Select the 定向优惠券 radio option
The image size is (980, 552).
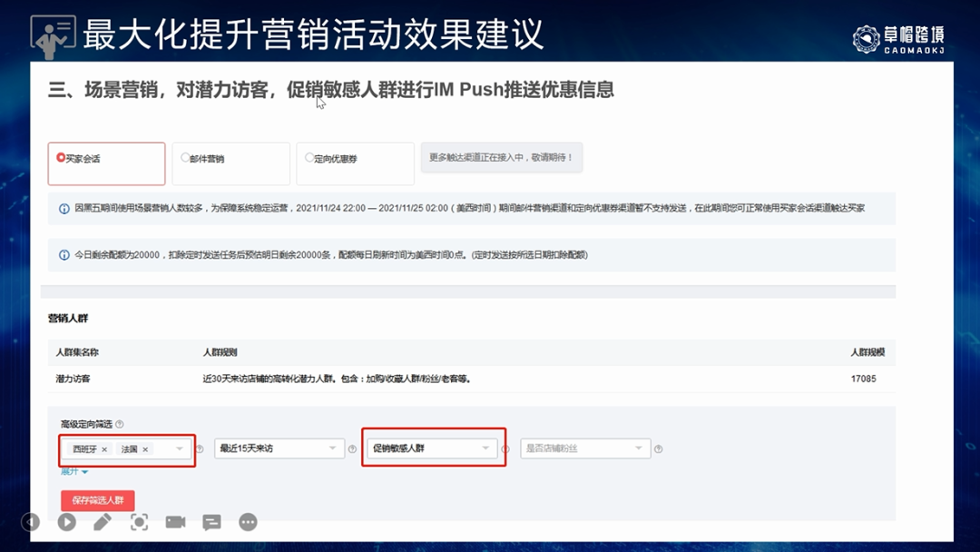tap(309, 158)
